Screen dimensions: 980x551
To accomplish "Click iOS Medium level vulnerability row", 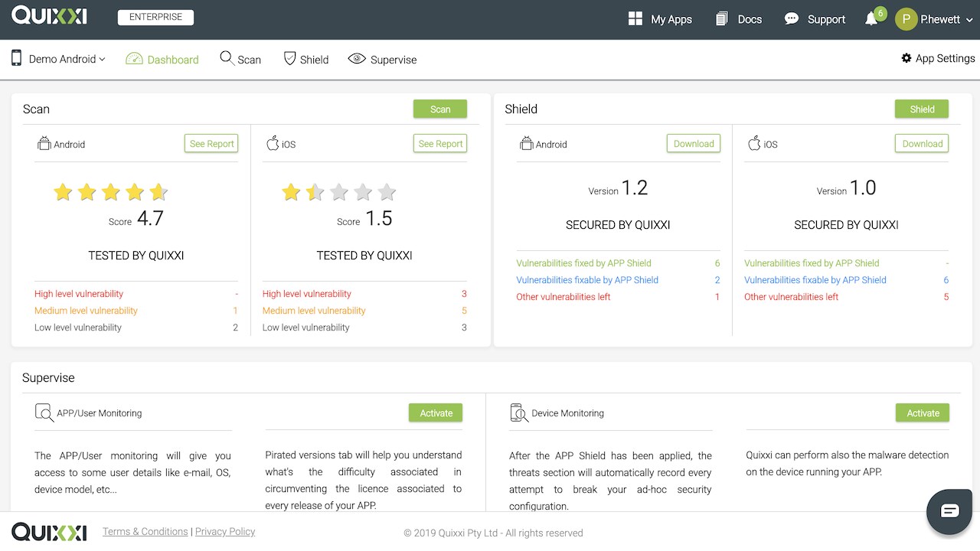I will [x=364, y=311].
